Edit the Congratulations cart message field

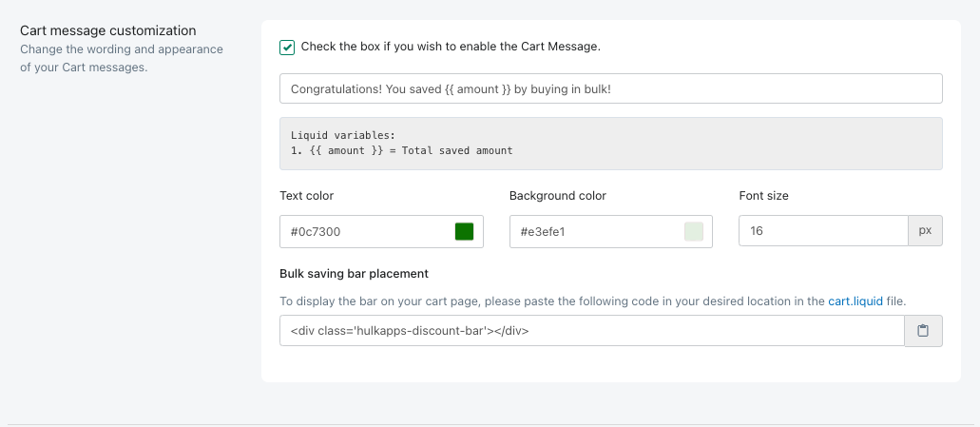[610, 88]
